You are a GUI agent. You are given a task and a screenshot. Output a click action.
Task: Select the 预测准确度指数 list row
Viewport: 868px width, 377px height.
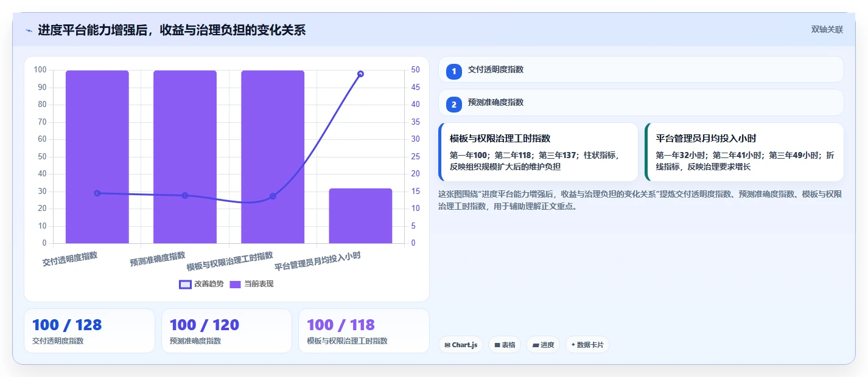point(641,103)
